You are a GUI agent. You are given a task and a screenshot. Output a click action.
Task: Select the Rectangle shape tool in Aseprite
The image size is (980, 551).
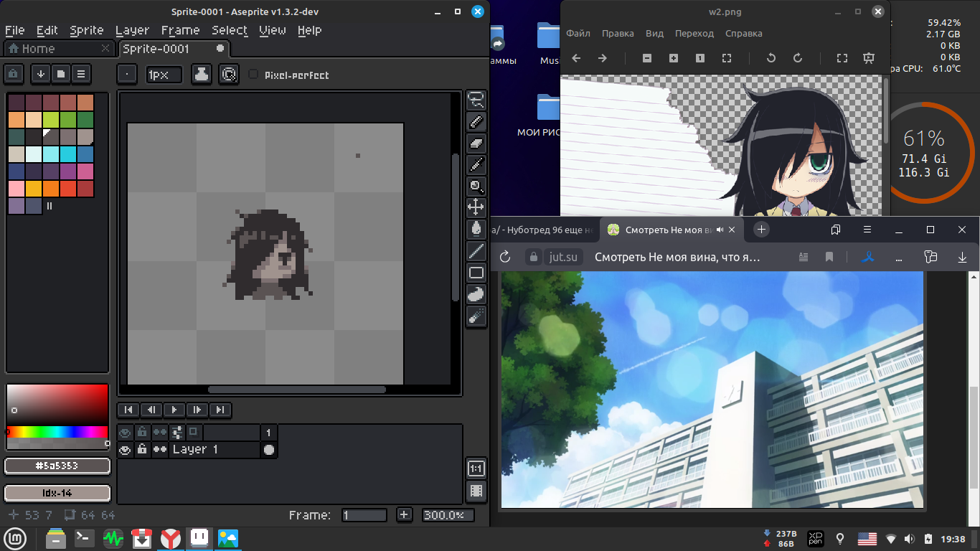pos(476,273)
